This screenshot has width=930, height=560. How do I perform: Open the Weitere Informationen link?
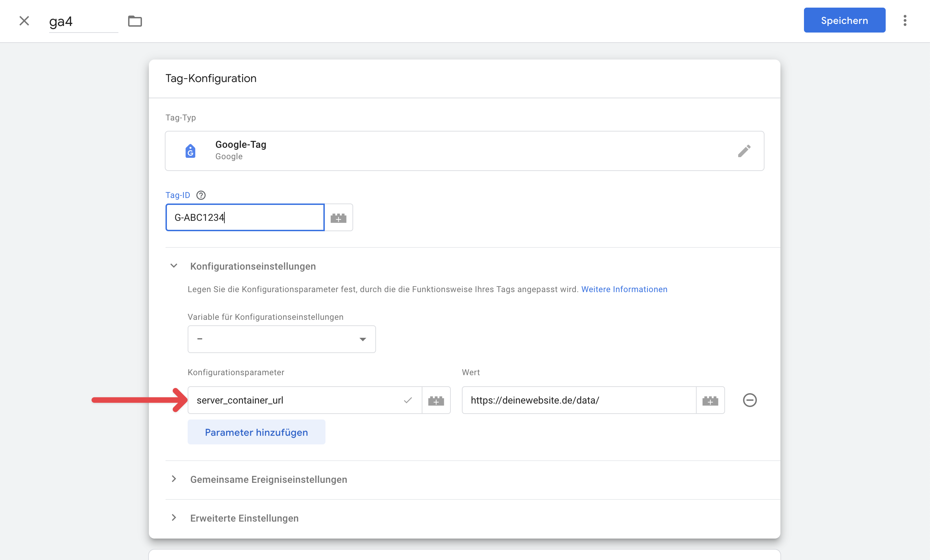click(624, 289)
